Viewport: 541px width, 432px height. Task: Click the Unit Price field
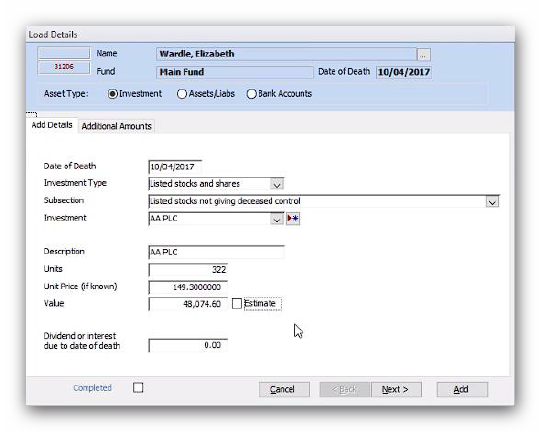coord(188,287)
